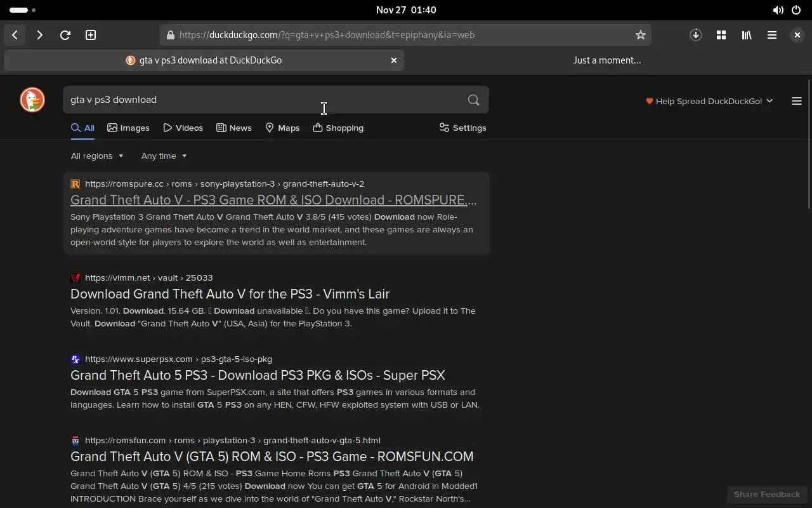Click Share Feedback button

[767, 494]
